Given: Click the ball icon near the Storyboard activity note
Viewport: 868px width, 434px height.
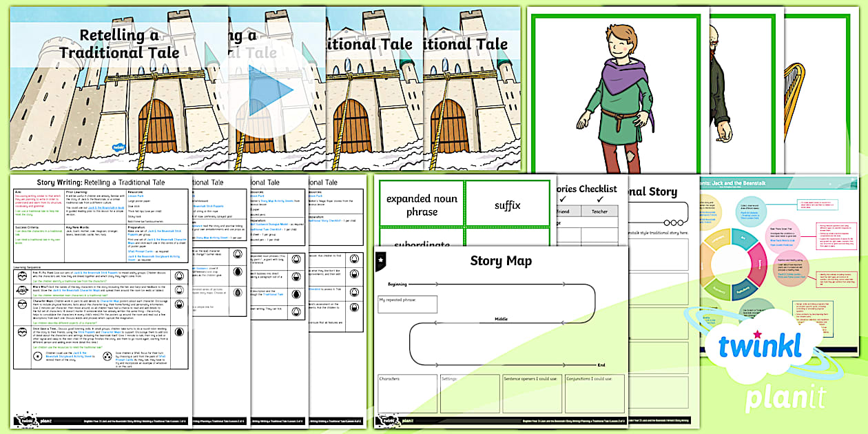Looking at the screenshot, I should tap(39, 356).
